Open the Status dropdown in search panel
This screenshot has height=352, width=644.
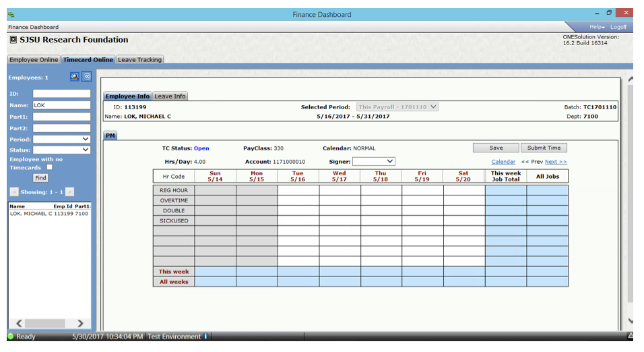tap(61, 150)
